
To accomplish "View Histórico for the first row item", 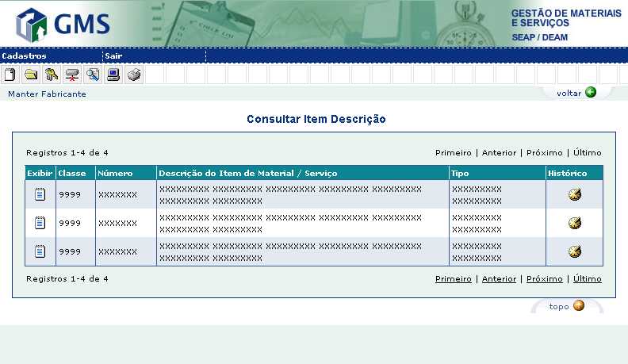I will [575, 194].
